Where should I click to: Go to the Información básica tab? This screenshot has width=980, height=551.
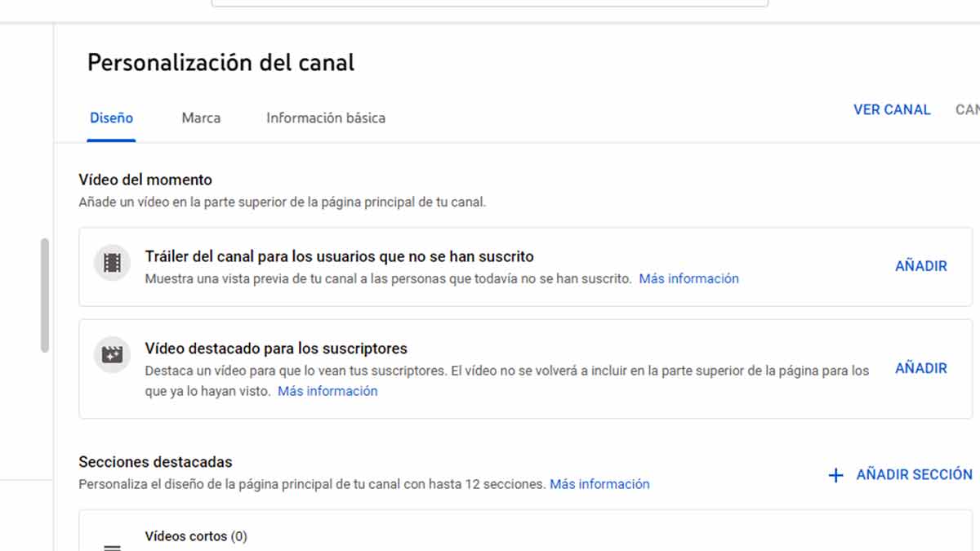(325, 118)
